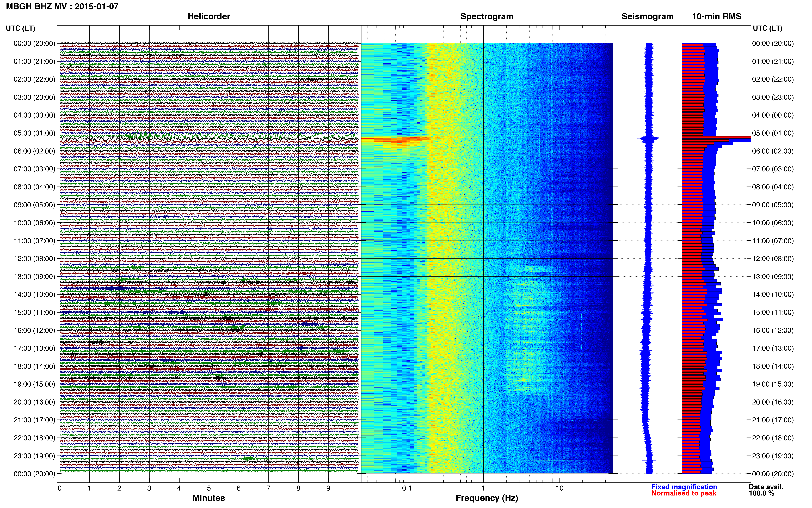Select the Seismogram panel heading
This screenshot has width=812, height=508.
pos(648,16)
